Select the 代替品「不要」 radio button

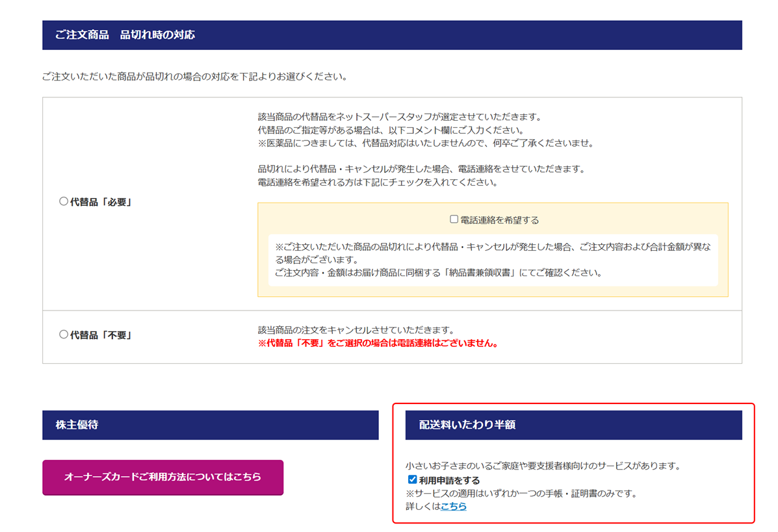64,335
